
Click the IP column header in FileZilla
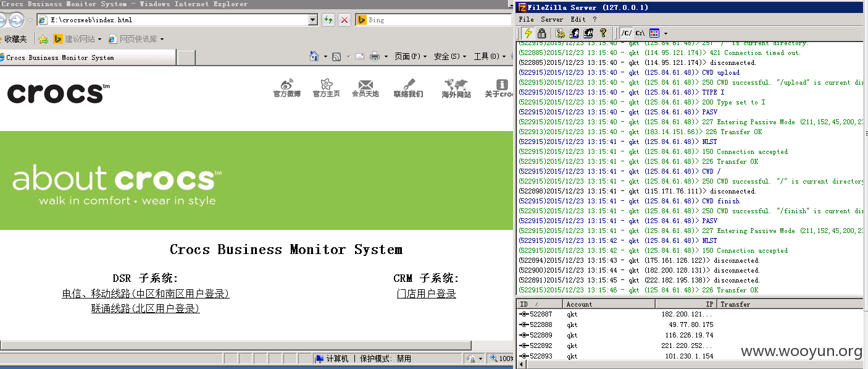[686, 304]
